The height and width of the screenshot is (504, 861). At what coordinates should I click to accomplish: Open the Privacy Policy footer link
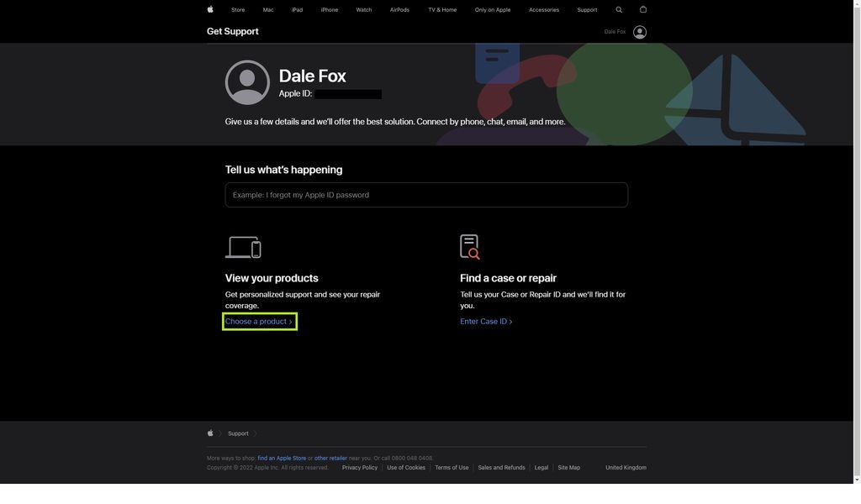coord(361,467)
